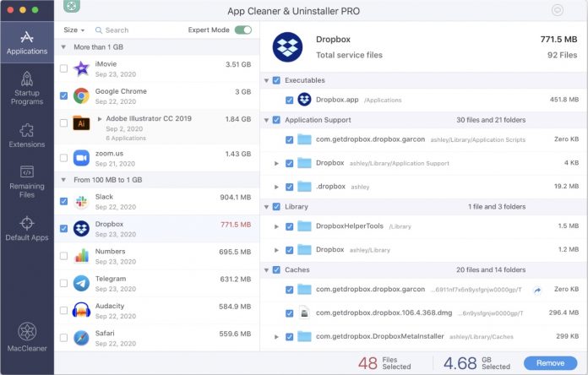The width and height of the screenshot is (588, 375).
Task: Click the zoom.us camera icon
Action: pyautogui.click(x=81, y=158)
